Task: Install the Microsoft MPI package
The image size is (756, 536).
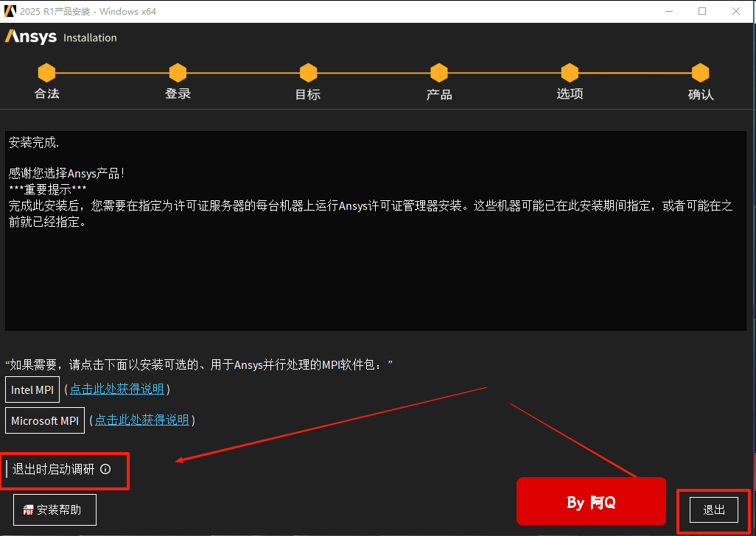Action: click(45, 420)
